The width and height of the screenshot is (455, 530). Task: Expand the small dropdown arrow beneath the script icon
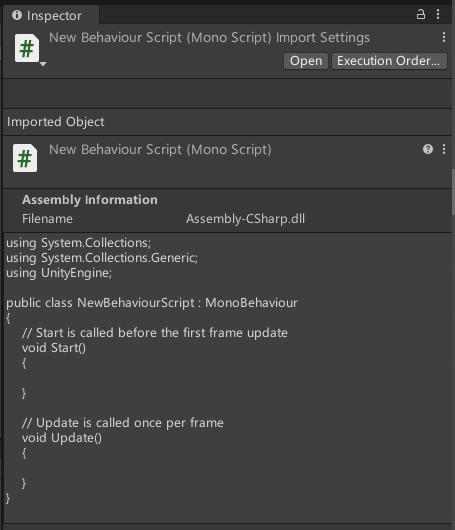[43, 64]
